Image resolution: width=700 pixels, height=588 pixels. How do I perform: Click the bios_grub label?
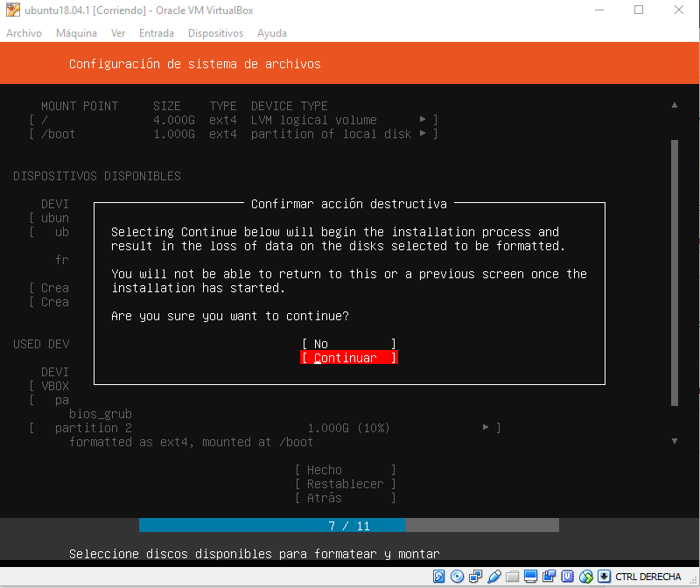tap(101, 415)
